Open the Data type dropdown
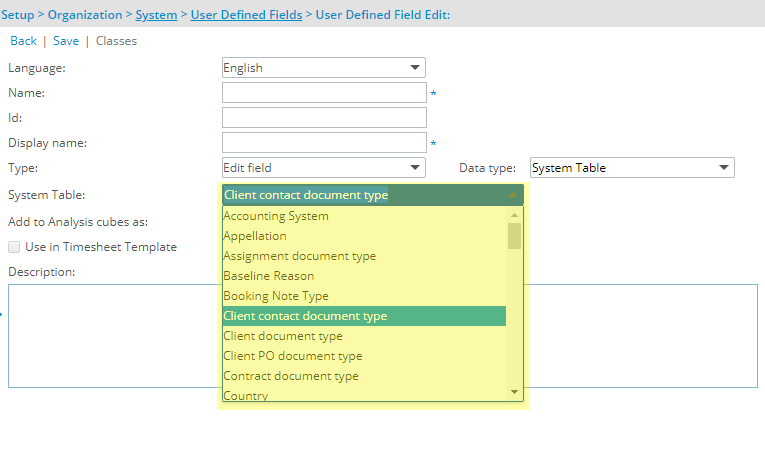This screenshot has width=765, height=451. (632, 167)
